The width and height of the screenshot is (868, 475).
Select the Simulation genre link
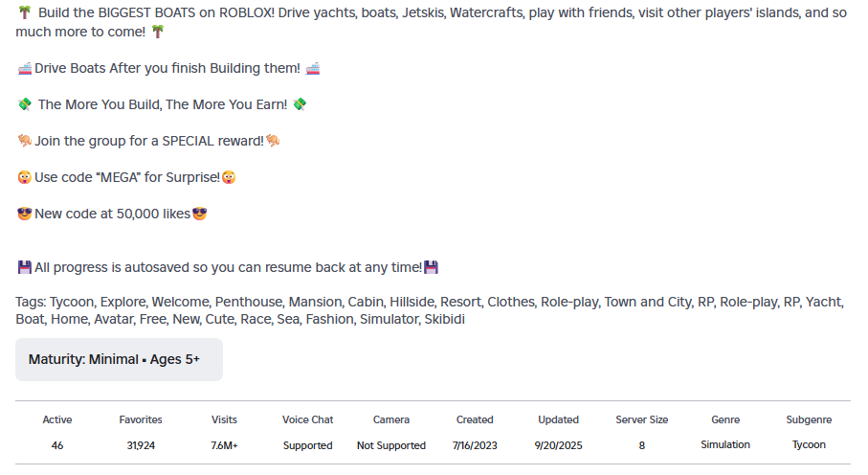point(725,444)
